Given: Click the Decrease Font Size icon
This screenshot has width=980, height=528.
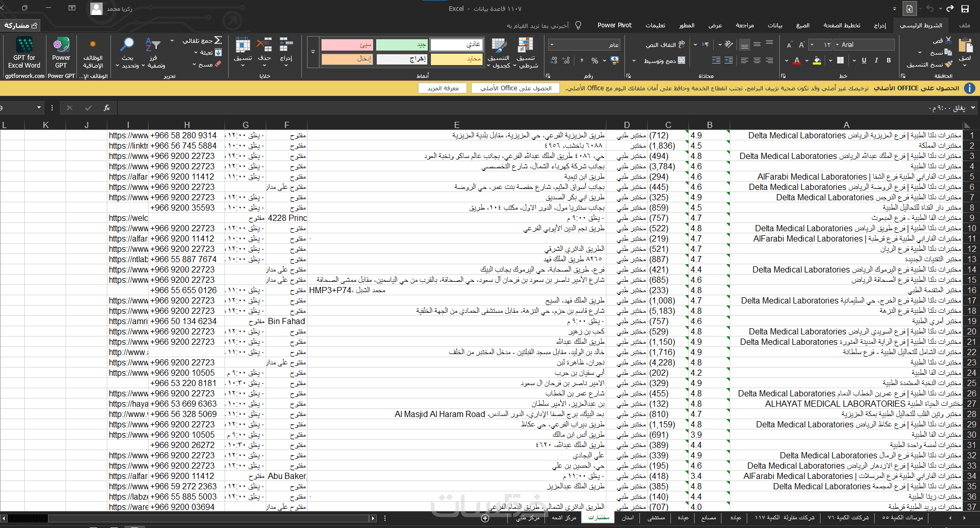Looking at the screenshot, I should [x=789, y=45].
